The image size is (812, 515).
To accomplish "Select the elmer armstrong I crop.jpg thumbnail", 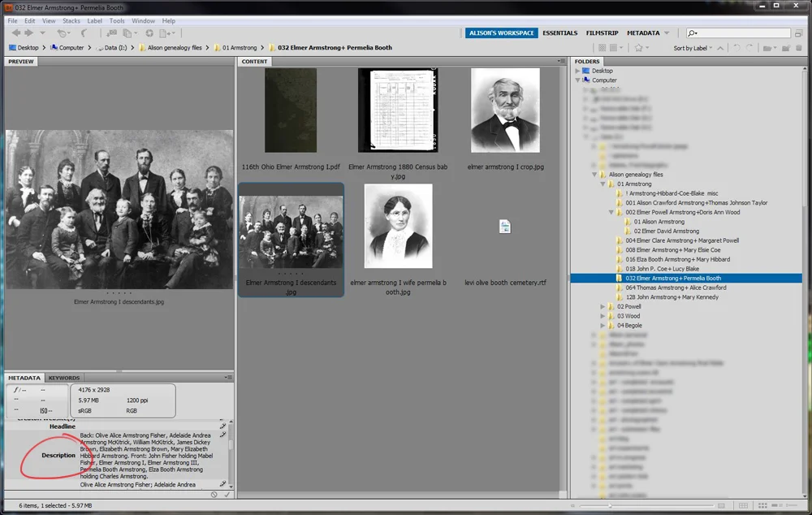I will coord(504,110).
